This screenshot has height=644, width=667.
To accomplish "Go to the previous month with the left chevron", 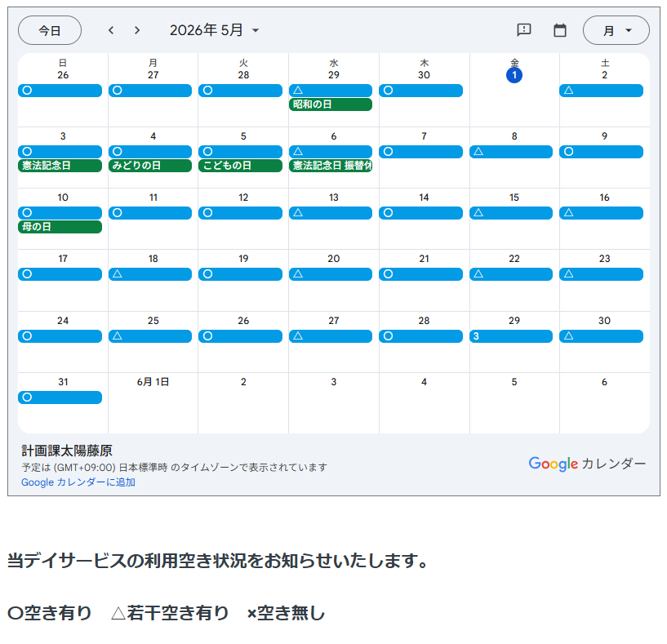I will 111,30.
